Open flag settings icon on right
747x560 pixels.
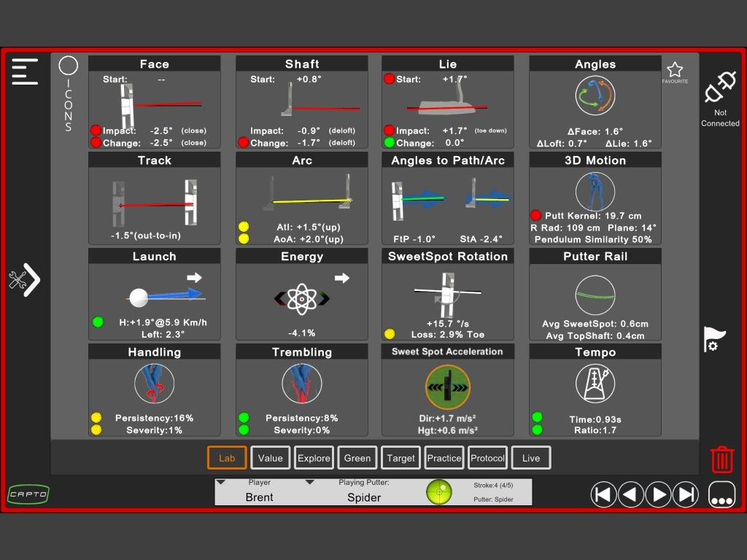(x=714, y=339)
